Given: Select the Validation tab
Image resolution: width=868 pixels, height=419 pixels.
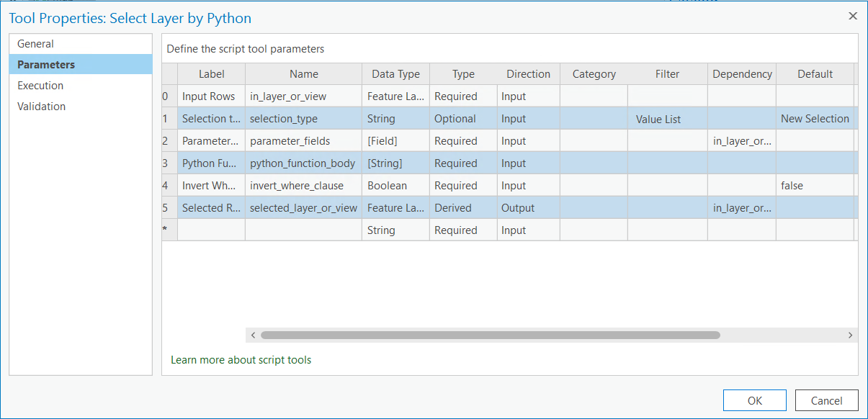Looking at the screenshot, I should pos(42,107).
